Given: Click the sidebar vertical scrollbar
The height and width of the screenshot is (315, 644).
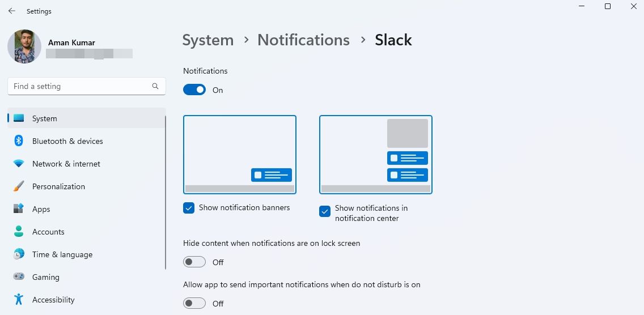Looking at the screenshot, I should tap(166, 193).
